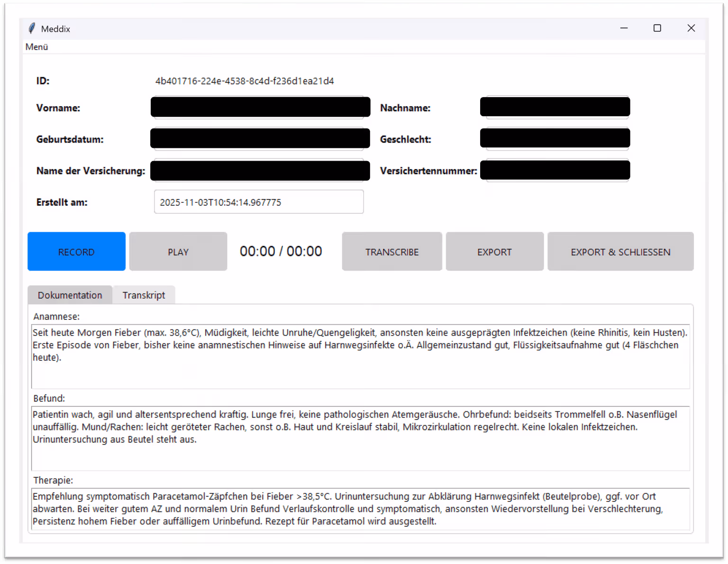
Task: Click the Name der Versicherung field
Action: (260, 170)
